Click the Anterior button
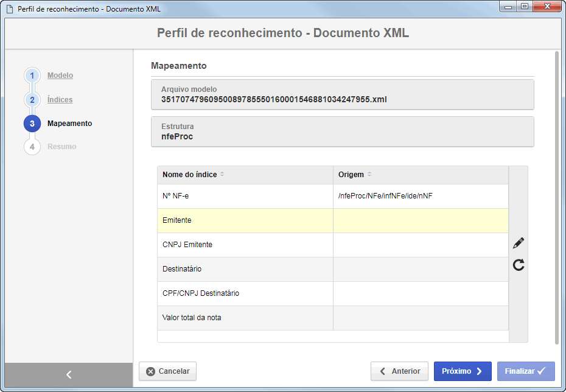The image size is (566, 392). tap(399, 371)
